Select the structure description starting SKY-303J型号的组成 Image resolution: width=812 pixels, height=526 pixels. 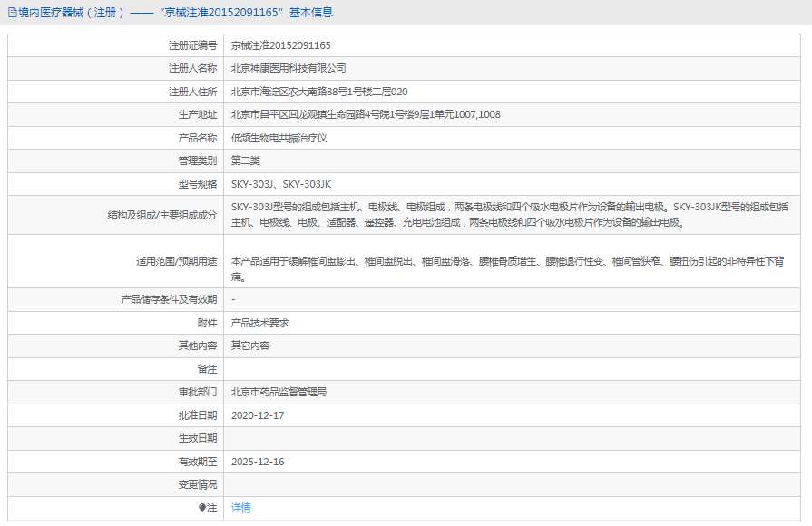pos(510,215)
